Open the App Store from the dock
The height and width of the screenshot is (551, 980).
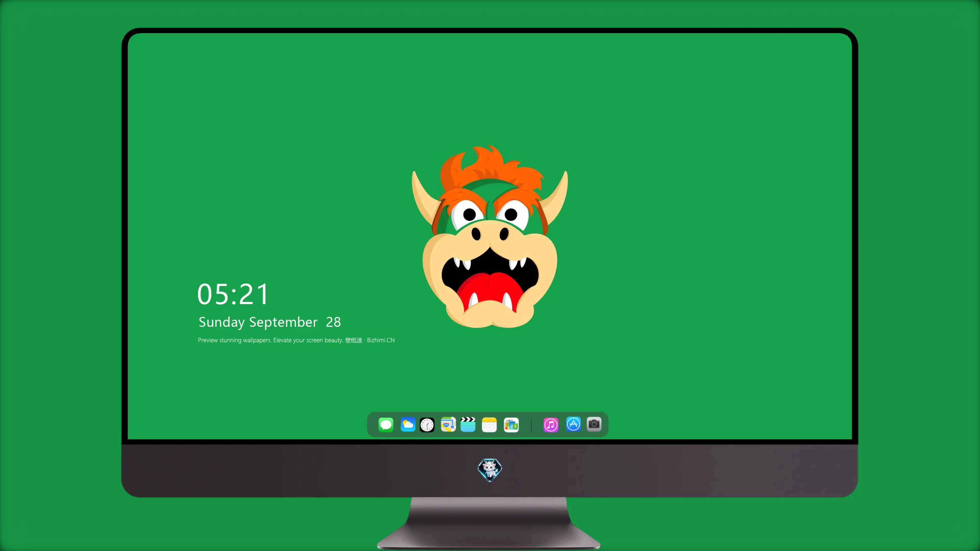point(573,424)
